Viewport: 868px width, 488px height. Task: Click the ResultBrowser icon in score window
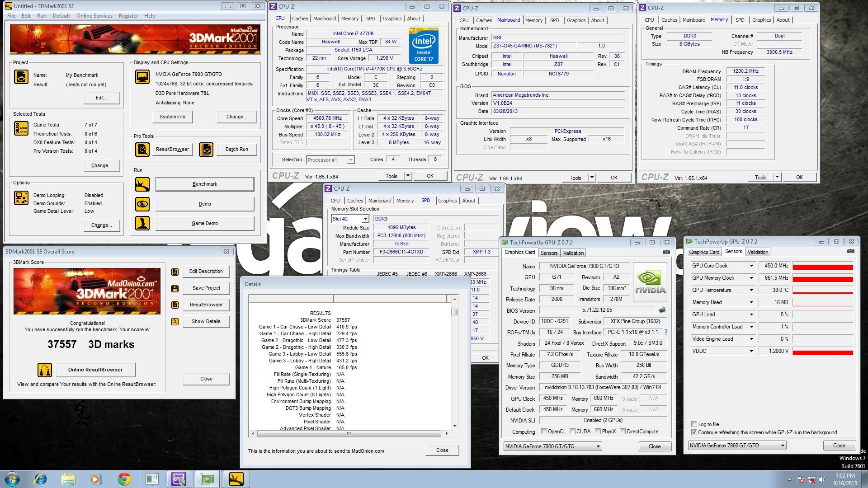pos(175,305)
